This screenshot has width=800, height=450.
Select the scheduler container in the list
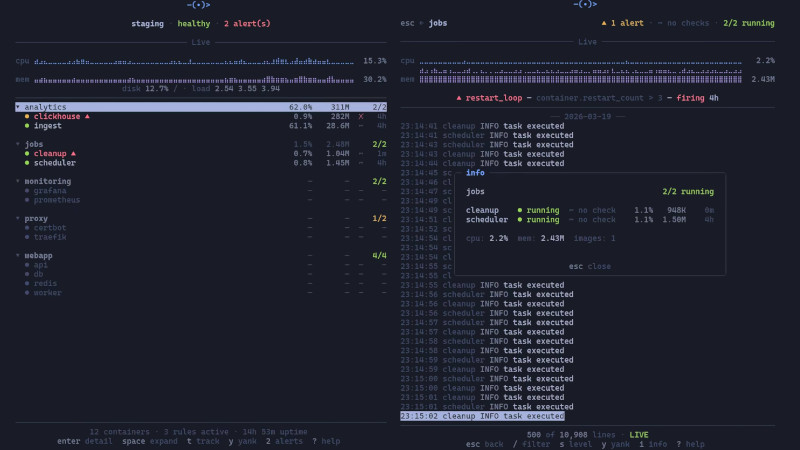pos(55,163)
